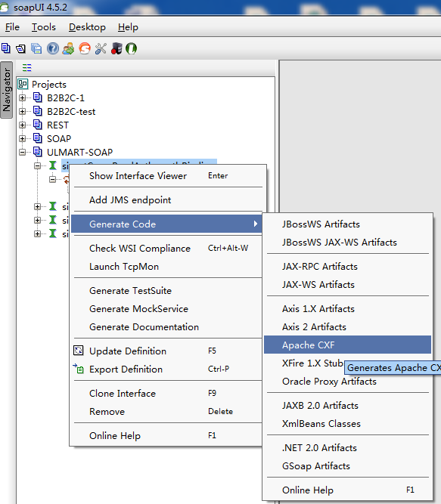Choose Launch TcpMon
This screenshot has width=441, height=504.
pyautogui.click(x=168, y=267)
